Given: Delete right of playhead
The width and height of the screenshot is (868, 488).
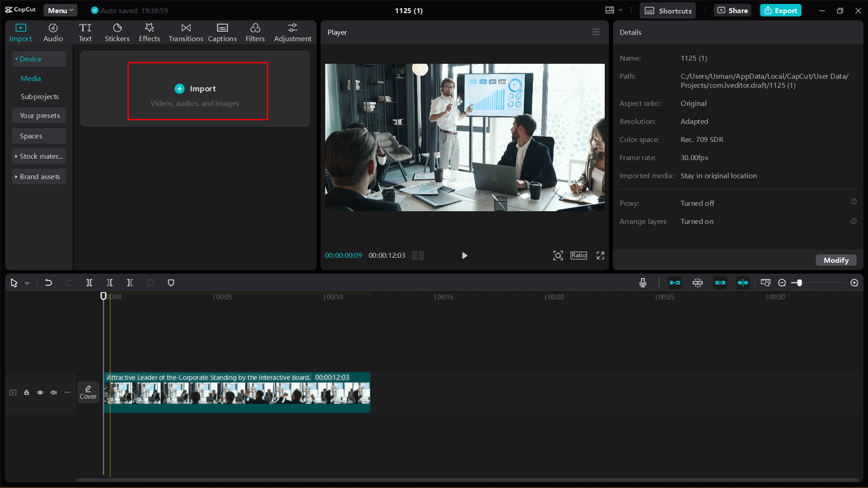Looking at the screenshot, I should pyautogui.click(x=130, y=282).
